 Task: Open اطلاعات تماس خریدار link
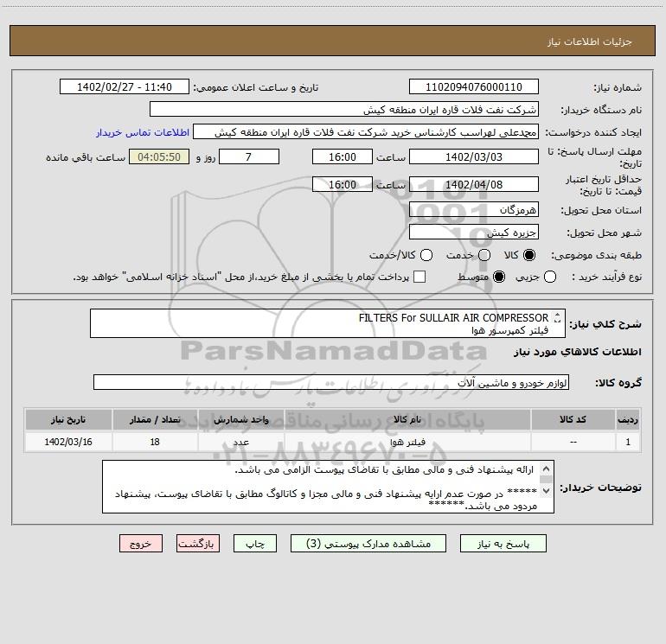[143, 132]
